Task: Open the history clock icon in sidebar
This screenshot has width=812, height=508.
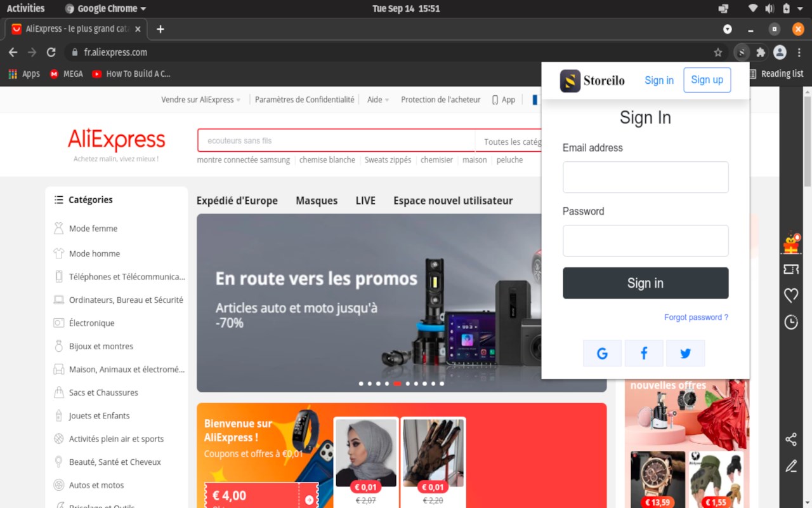Action: point(791,322)
